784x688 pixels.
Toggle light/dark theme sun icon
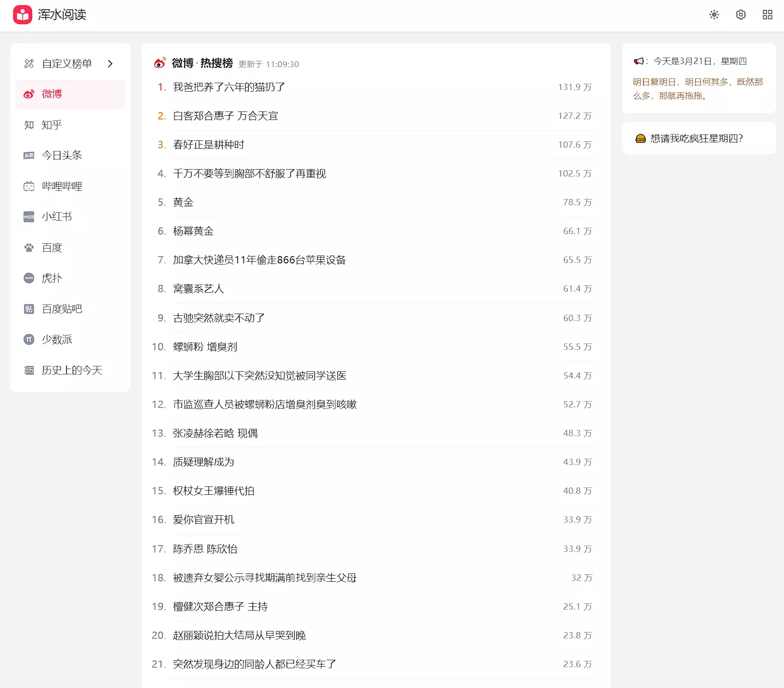(714, 15)
